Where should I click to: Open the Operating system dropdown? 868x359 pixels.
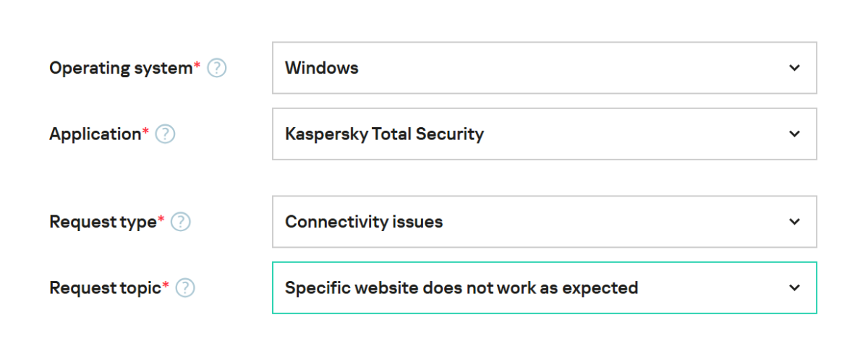click(x=544, y=68)
